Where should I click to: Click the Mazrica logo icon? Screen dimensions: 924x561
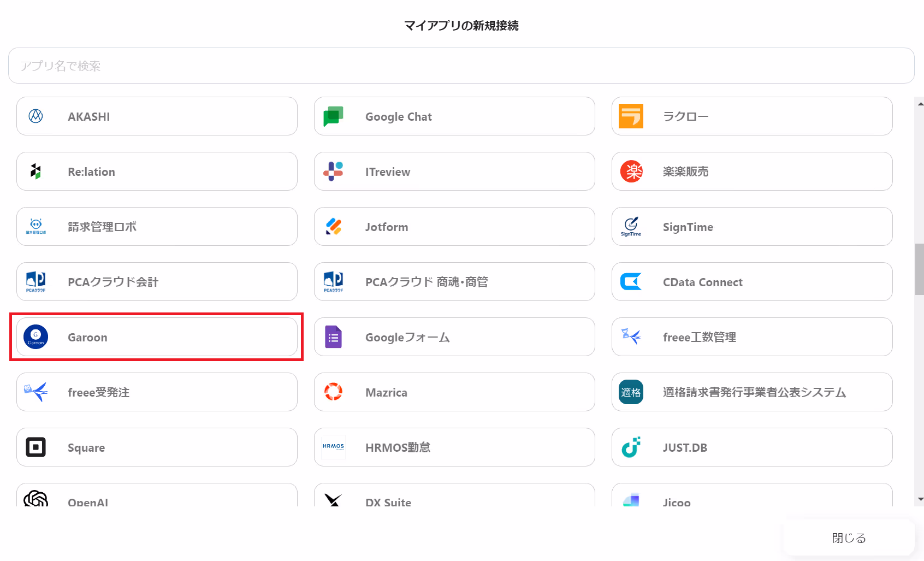(333, 392)
